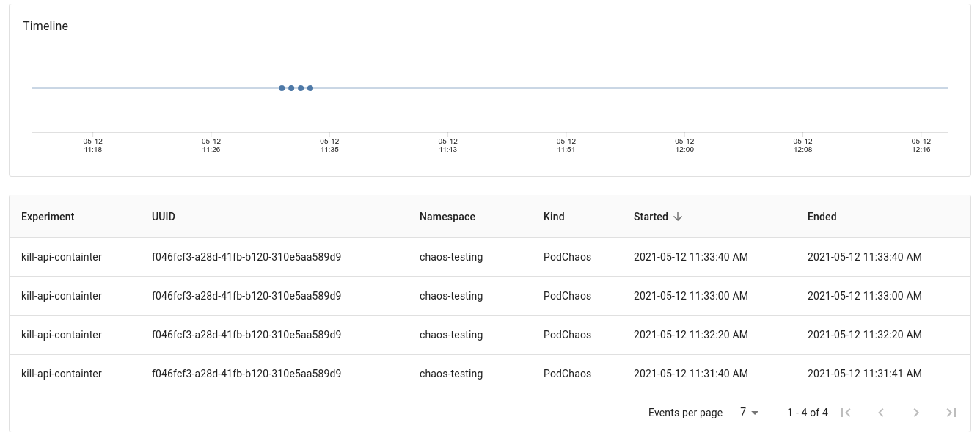Go to the next page
The height and width of the screenshot is (439, 980).
916,413
